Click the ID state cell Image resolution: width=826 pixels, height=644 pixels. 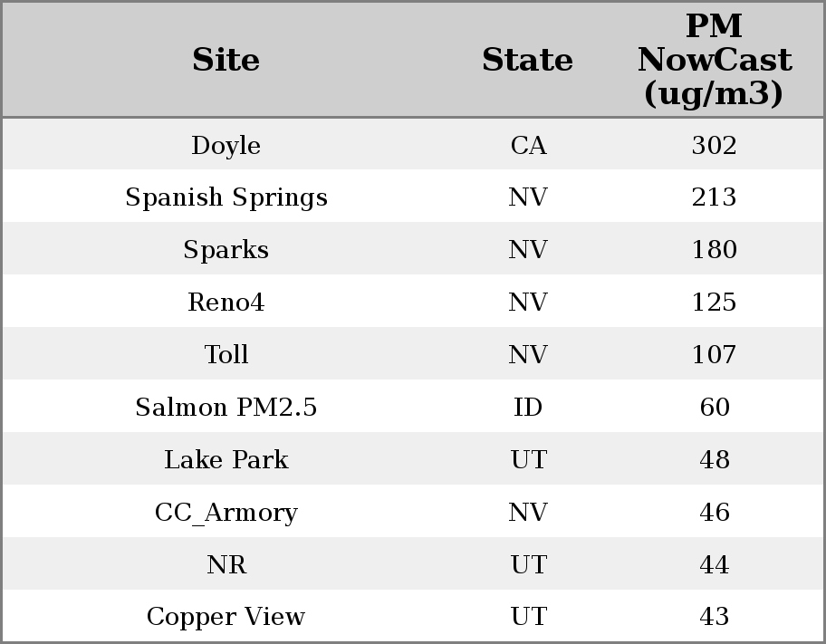[528, 408]
